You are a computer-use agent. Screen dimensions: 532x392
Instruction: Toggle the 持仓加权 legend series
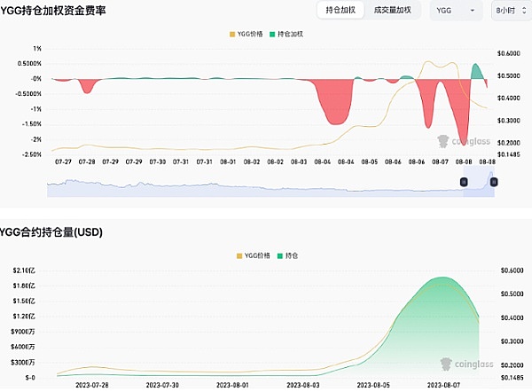pos(286,34)
